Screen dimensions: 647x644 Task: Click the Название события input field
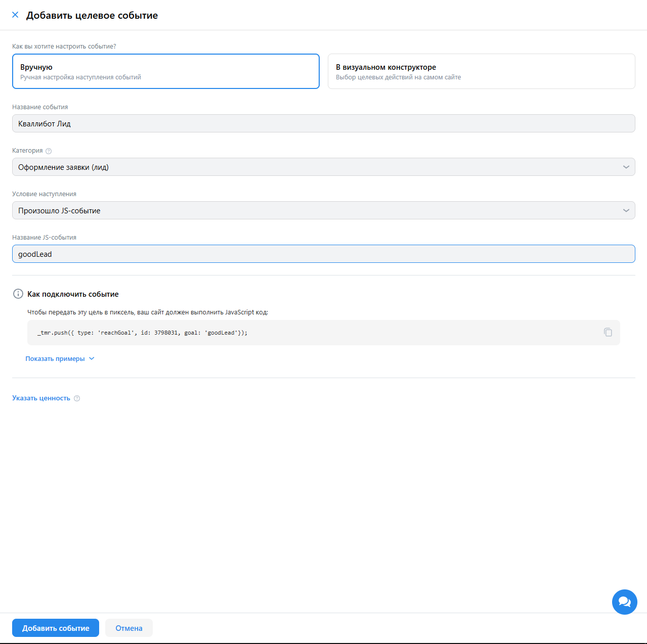point(323,123)
